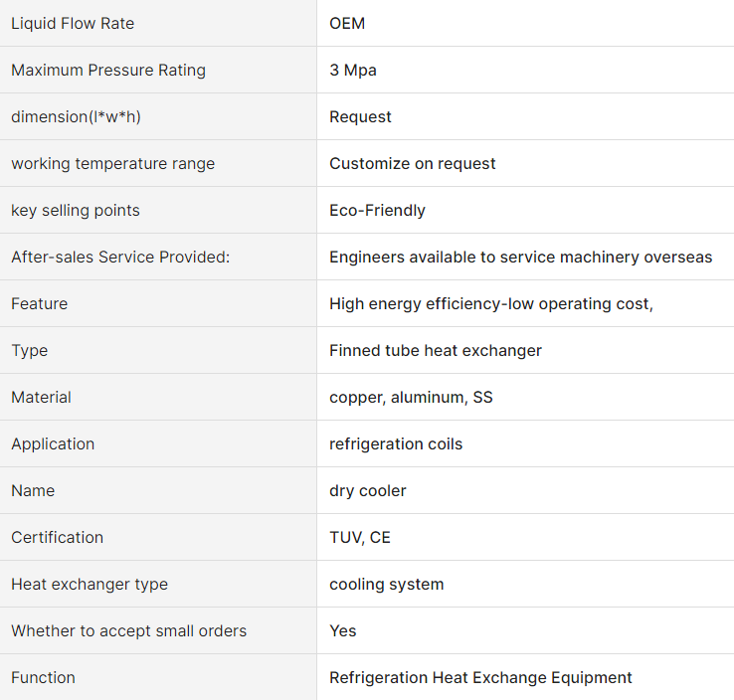Select the 'Eco-Friendly' value
Viewport: 734px width, 700px height.
377,211
